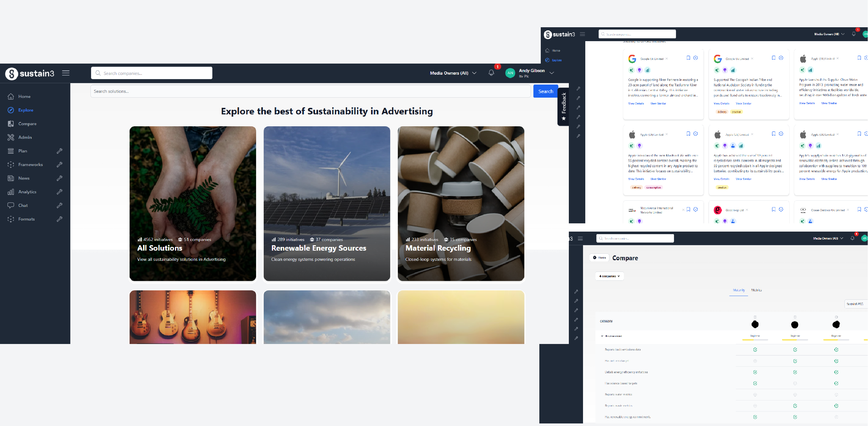Open the guitars image card
The height and width of the screenshot is (426, 868).
click(x=193, y=317)
